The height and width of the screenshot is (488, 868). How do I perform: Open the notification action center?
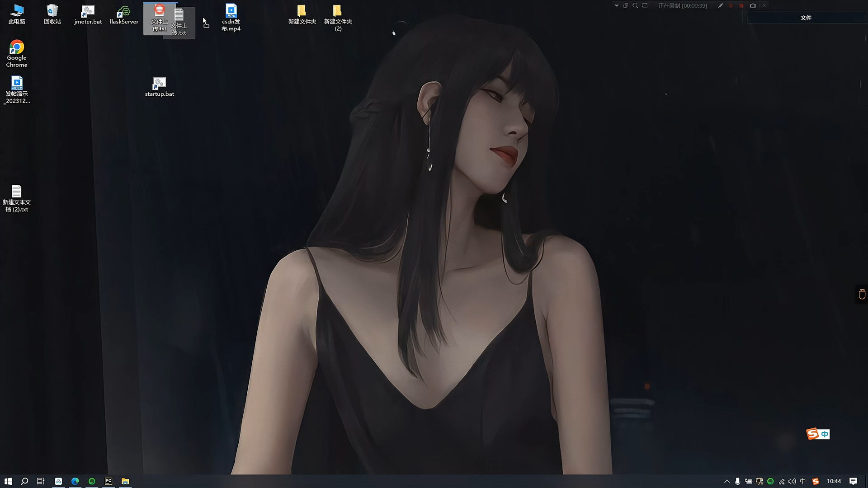click(x=853, y=481)
